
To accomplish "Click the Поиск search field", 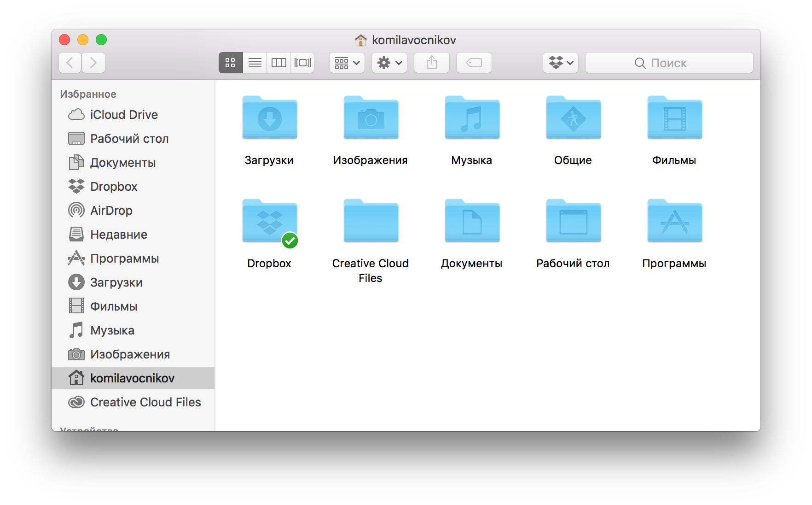I will (668, 63).
